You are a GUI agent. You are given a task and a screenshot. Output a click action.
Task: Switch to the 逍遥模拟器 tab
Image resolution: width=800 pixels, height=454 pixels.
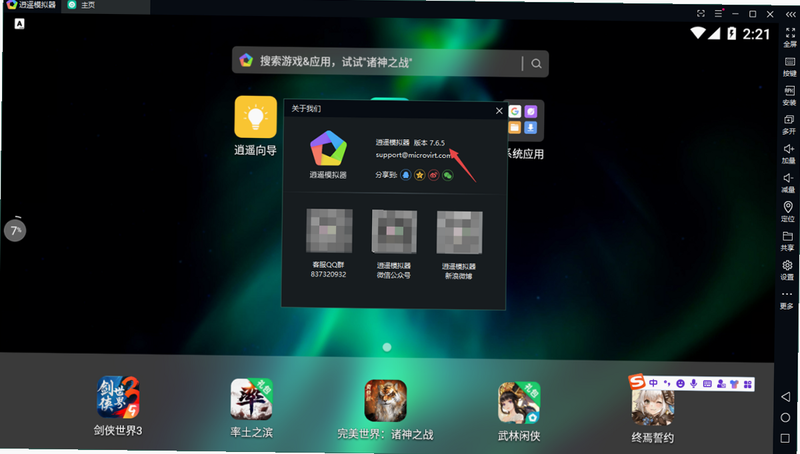(32, 5)
